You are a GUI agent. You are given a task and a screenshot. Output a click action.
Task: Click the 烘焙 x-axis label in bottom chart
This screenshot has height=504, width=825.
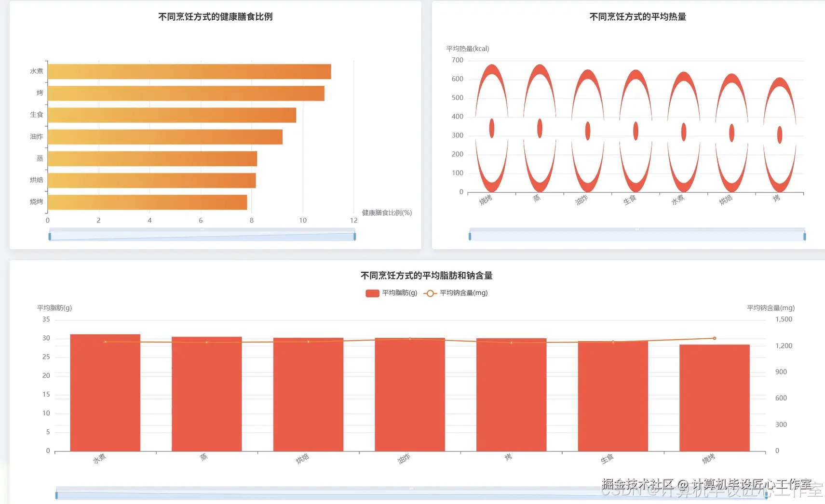point(302,459)
